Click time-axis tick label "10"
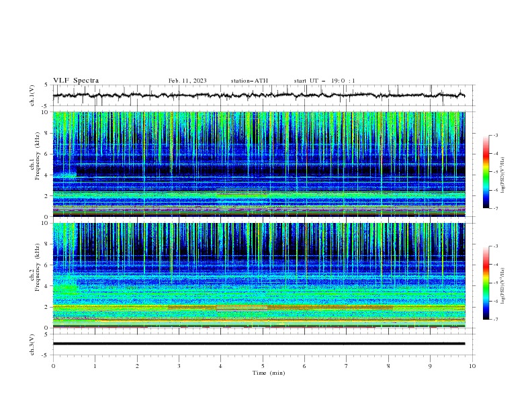Viewport: 532px width, 411px height. tap(472, 366)
